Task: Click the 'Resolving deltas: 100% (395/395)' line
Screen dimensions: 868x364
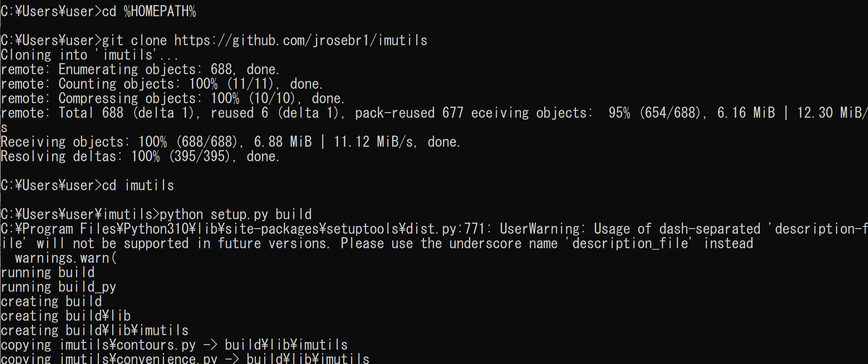Action: point(140,156)
